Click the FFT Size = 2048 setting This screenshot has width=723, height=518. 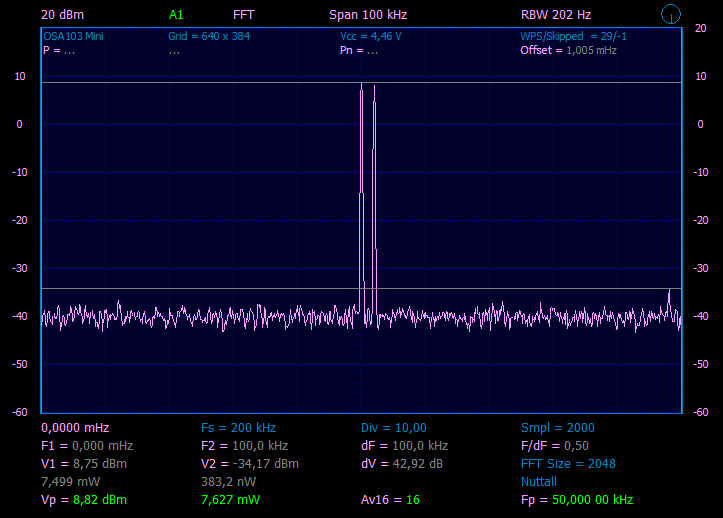click(568, 464)
